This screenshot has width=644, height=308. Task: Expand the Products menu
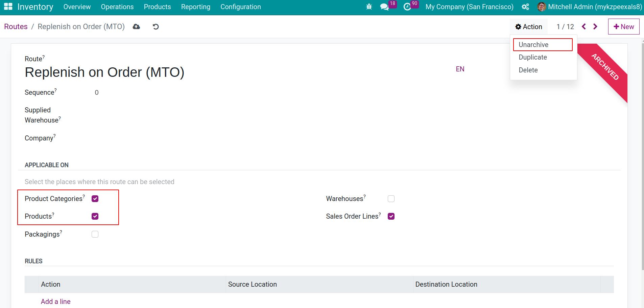pyautogui.click(x=157, y=7)
